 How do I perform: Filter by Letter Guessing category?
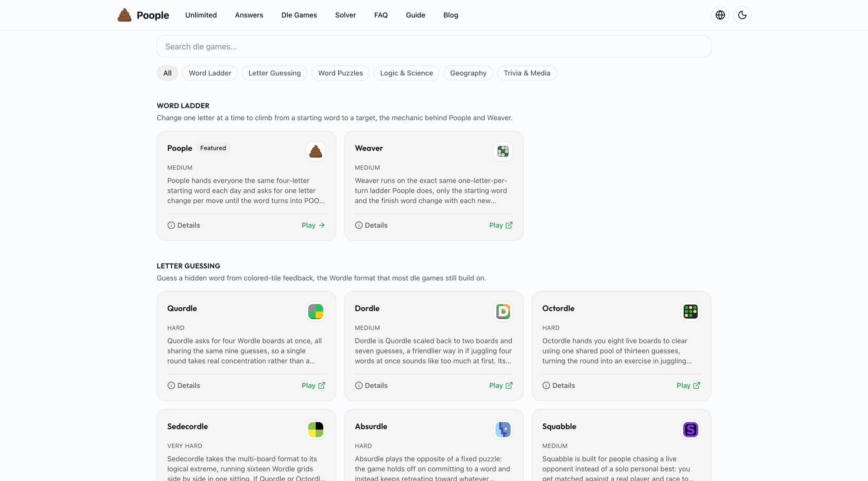click(274, 73)
